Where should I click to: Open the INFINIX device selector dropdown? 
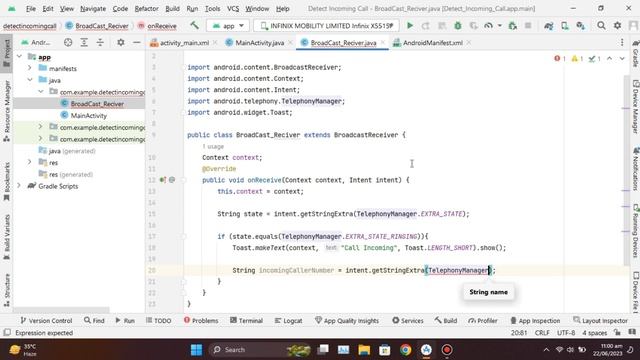click(x=326, y=26)
